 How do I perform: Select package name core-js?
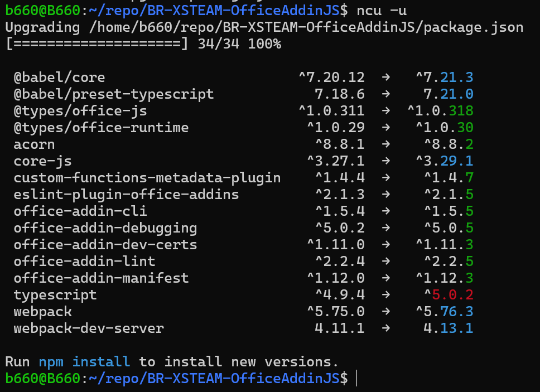tap(43, 161)
